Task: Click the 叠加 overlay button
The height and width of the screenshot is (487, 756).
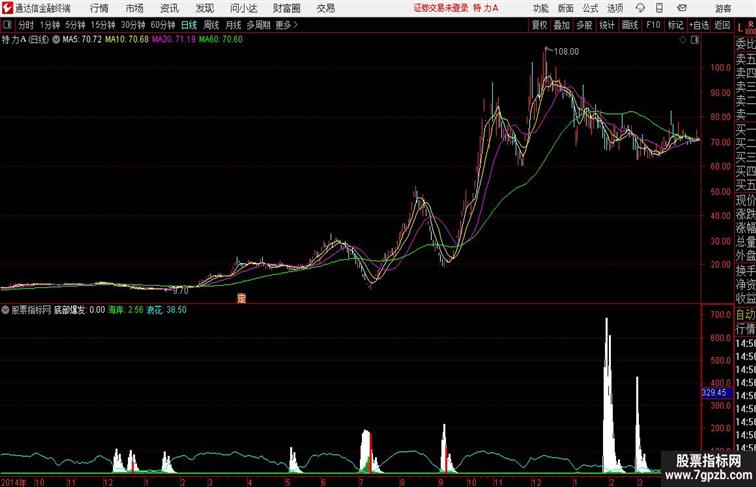Action: pos(561,25)
